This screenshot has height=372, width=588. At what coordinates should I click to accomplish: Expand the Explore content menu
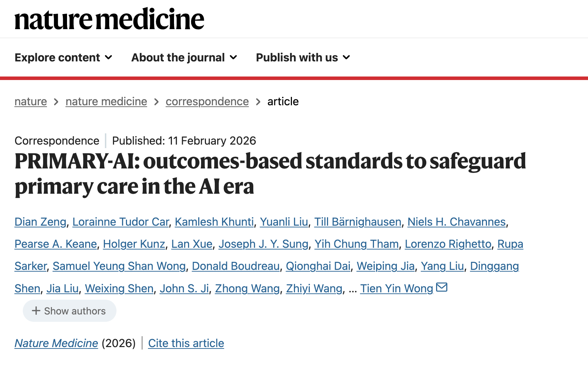click(x=64, y=58)
